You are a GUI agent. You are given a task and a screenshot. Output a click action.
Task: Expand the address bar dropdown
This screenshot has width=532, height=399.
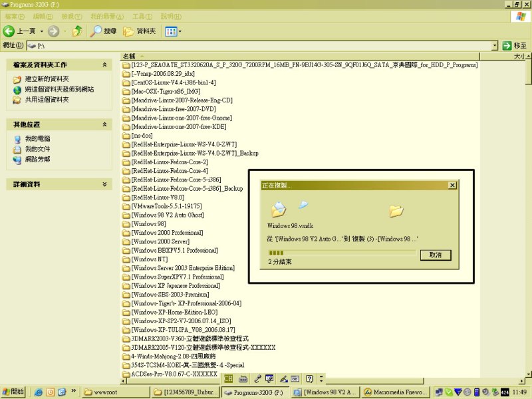click(495, 45)
